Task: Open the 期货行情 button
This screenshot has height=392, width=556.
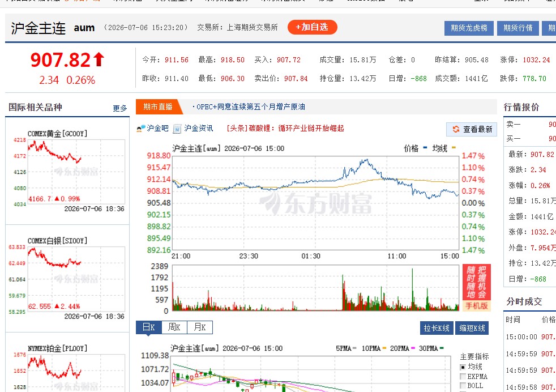Action: tap(517, 28)
